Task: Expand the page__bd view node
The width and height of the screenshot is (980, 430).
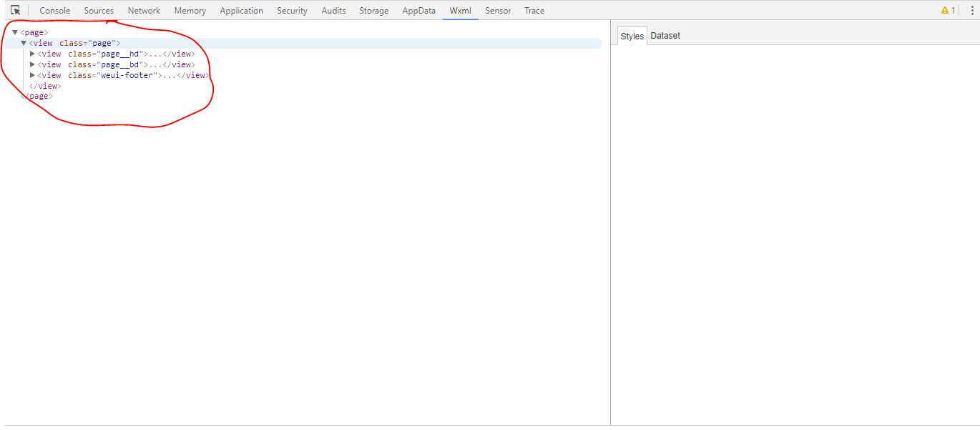Action: [x=32, y=64]
